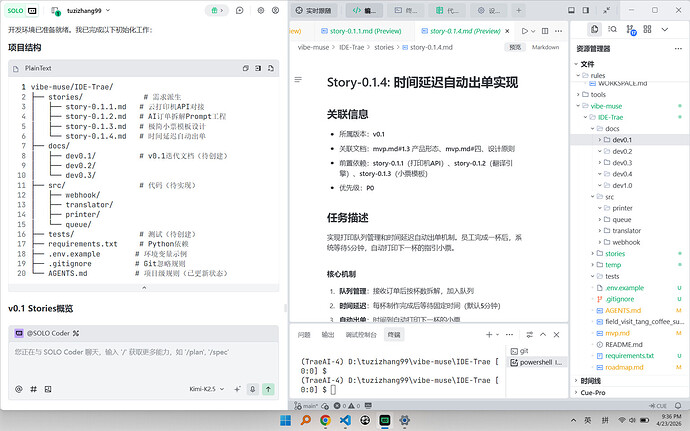
Task: Click the # reference icon
Action: pyautogui.click(x=33, y=389)
